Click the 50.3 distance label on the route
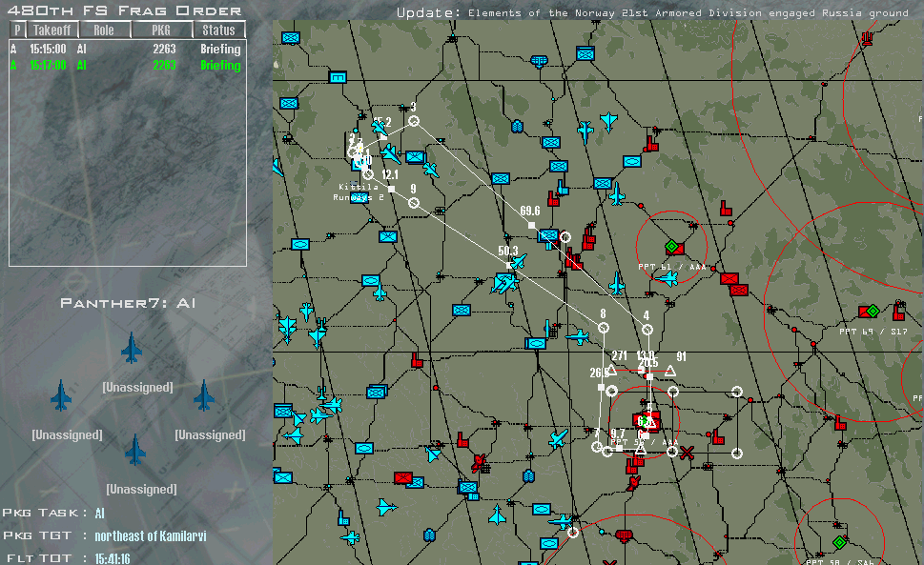 tap(508, 251)
